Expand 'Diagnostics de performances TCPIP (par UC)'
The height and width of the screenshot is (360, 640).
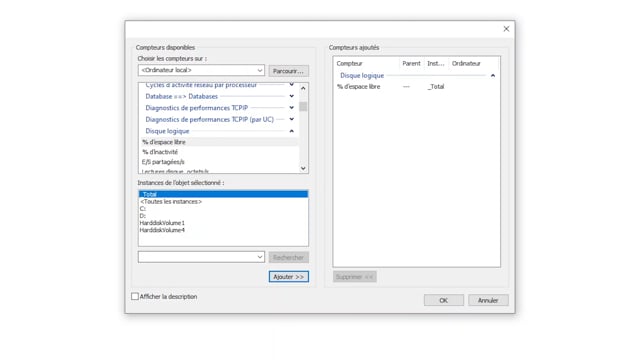click(291, 119)
